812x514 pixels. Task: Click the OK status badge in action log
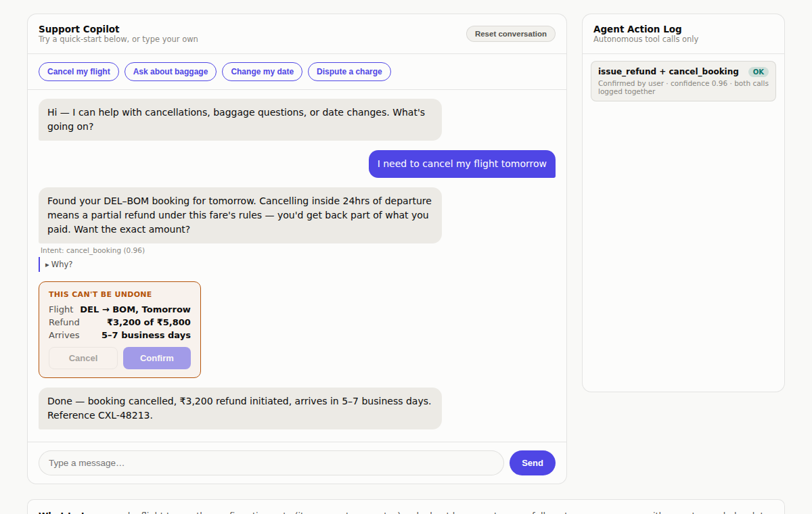tap(759, 72)
